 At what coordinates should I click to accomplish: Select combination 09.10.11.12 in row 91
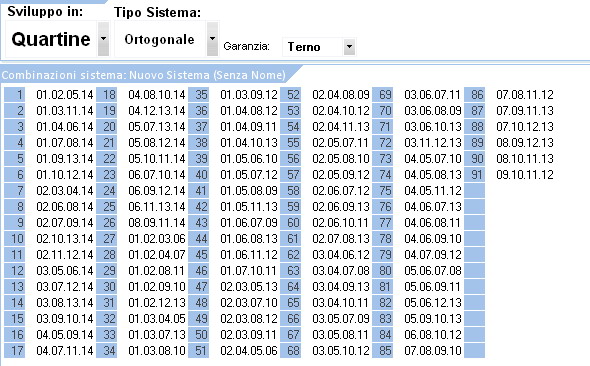525,175
